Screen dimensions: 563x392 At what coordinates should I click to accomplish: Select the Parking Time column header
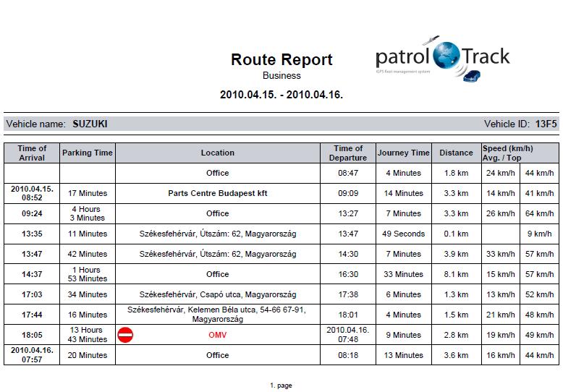88,153
